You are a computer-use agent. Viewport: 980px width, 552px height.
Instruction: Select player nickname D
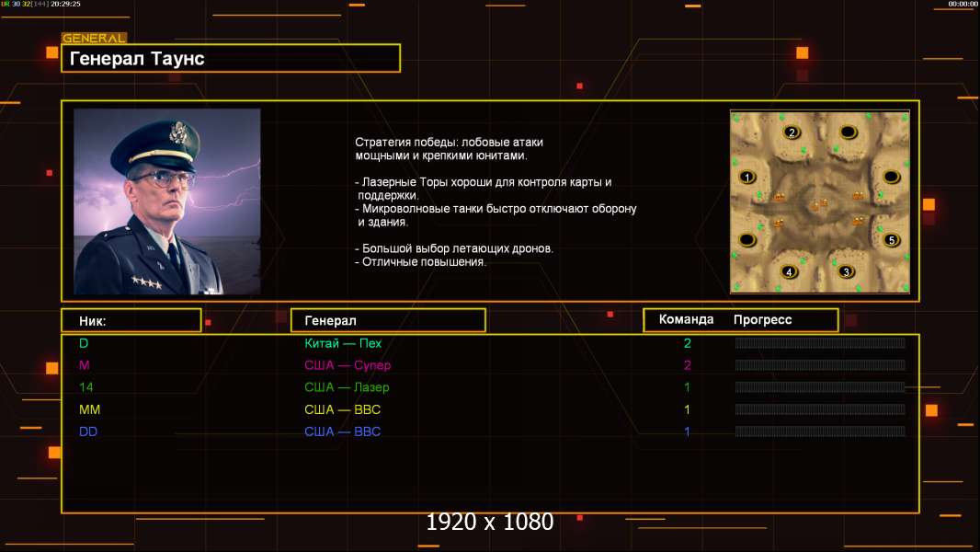(x=84, y=343)
